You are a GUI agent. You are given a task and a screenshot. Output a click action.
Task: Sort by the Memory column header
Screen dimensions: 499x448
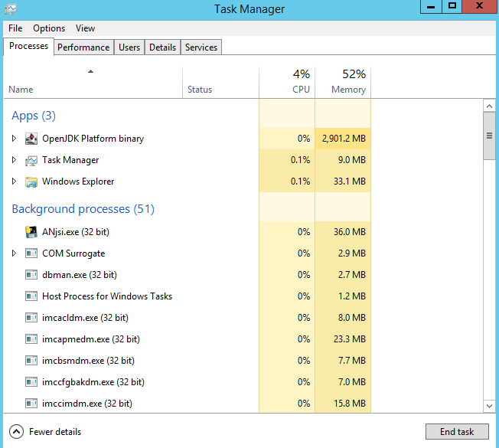(x=343, y=83)
